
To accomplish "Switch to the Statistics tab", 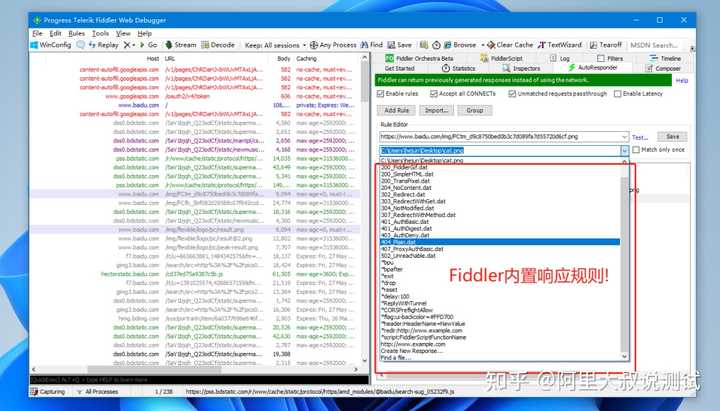I will click(x=458, y=68).
